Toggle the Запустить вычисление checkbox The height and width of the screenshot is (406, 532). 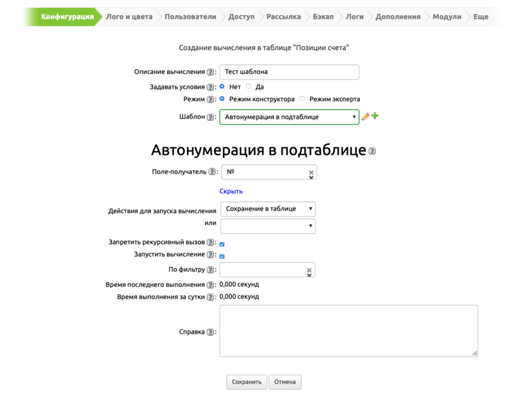pyautogui.click(x=222, y=256)
